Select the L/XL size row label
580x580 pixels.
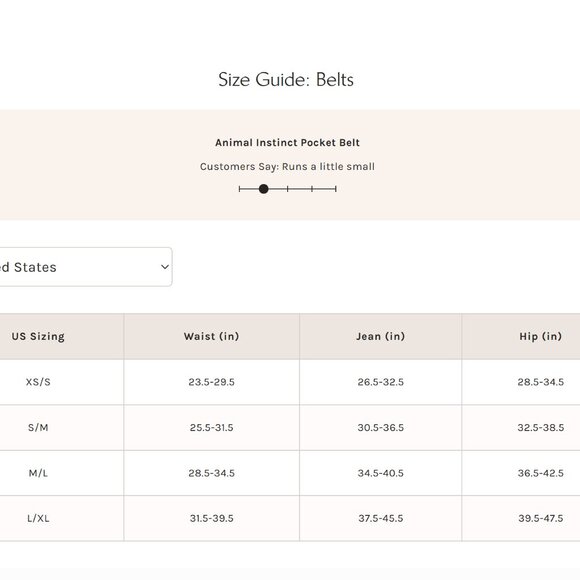(x=38, y=518)
